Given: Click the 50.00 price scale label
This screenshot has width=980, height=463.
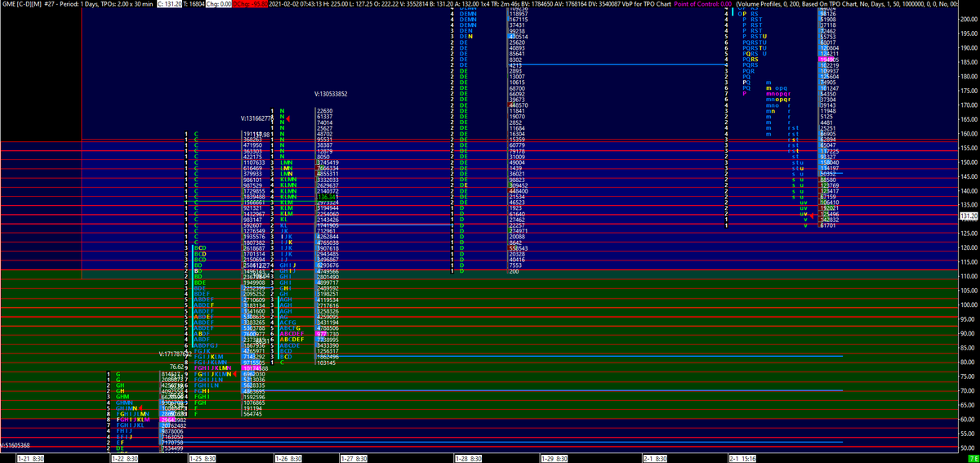Looking at the screenshot, I should (x=969, y=447).
